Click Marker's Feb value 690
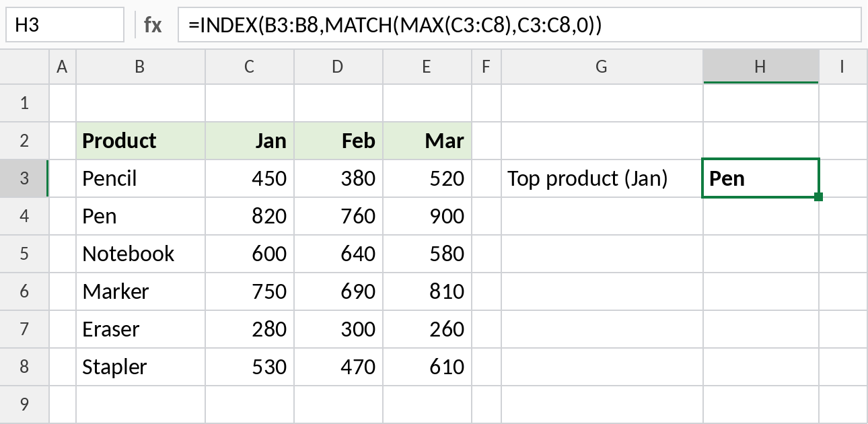868x424 pixels. click(x=338, y=291)
